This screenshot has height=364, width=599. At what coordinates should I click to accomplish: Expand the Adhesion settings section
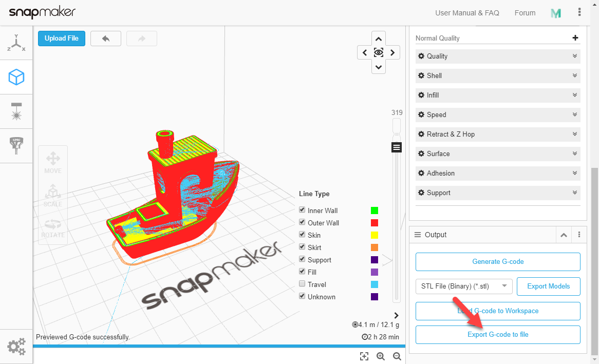click(x=498, y=173)
